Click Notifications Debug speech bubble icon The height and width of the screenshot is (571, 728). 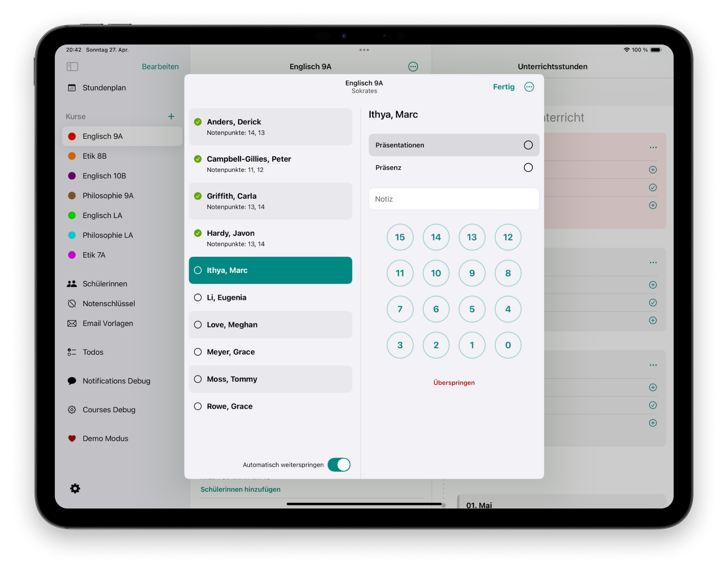click(x=72, y=381)
